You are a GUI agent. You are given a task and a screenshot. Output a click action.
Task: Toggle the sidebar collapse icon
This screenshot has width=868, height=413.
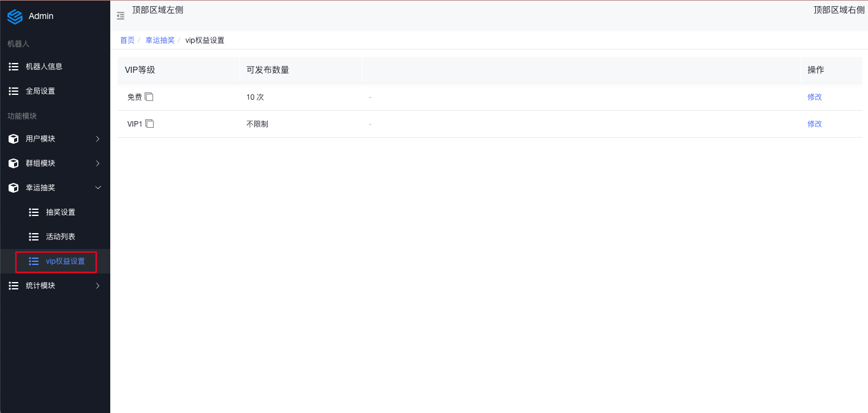(x=121, y=16)
